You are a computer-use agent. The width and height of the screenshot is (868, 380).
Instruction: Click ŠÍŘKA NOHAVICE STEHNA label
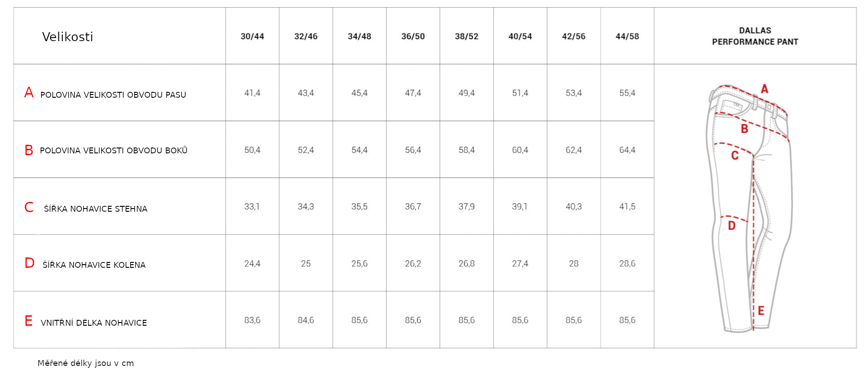click(x=95, y=209)
